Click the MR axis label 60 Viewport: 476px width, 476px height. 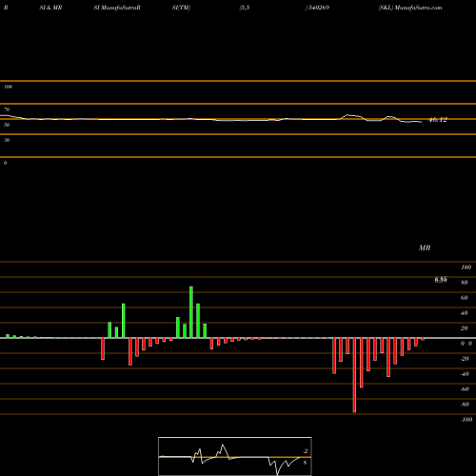(465, 298)
